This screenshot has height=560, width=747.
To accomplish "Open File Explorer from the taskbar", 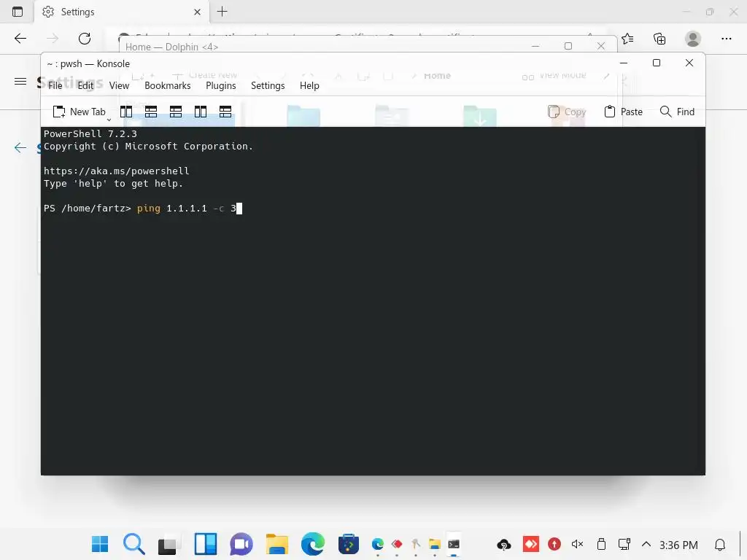I will tap(277, 544).
